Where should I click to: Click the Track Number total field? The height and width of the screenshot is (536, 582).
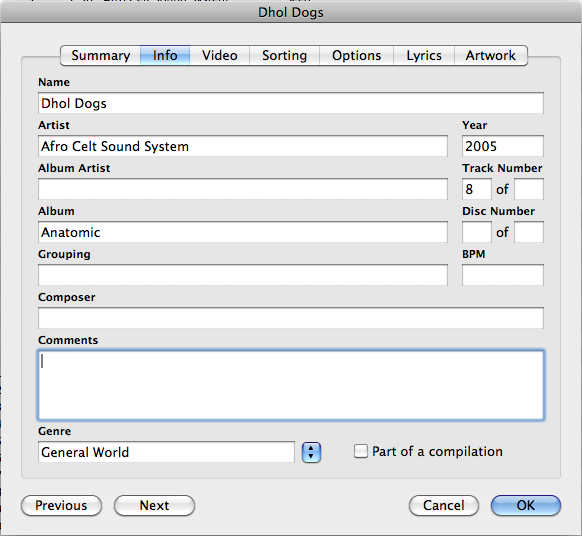tap(529, 189)
